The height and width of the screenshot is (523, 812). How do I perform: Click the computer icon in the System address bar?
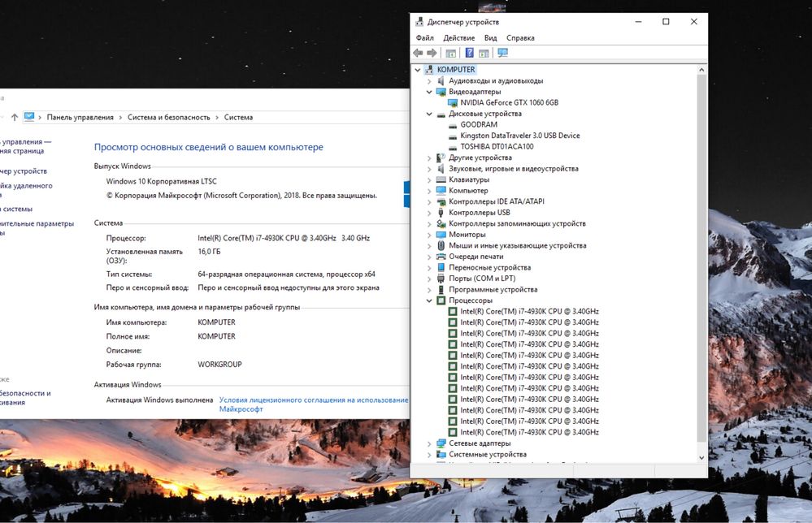(x=29, y=117)
